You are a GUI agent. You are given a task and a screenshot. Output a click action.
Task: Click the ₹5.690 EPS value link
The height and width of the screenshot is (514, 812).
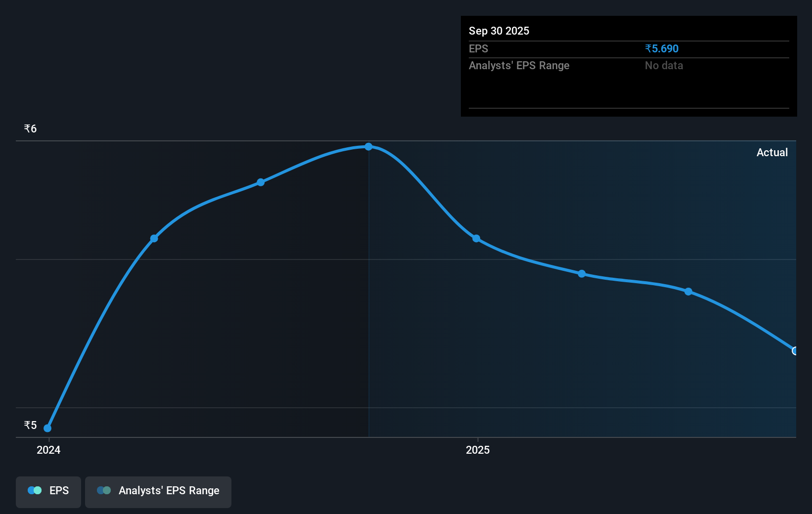[x=661, y=48]
